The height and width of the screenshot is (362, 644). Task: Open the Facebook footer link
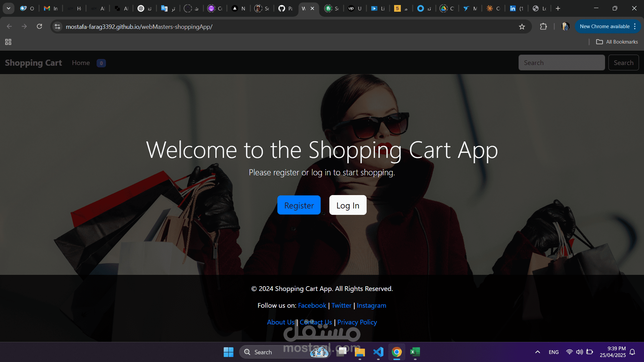click(x=312, y=305)
